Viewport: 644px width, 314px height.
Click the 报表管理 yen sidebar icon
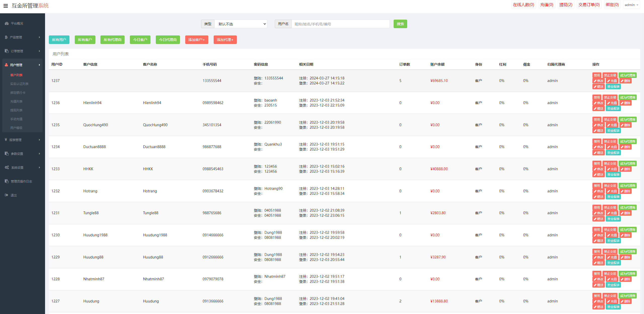point(6,140)
